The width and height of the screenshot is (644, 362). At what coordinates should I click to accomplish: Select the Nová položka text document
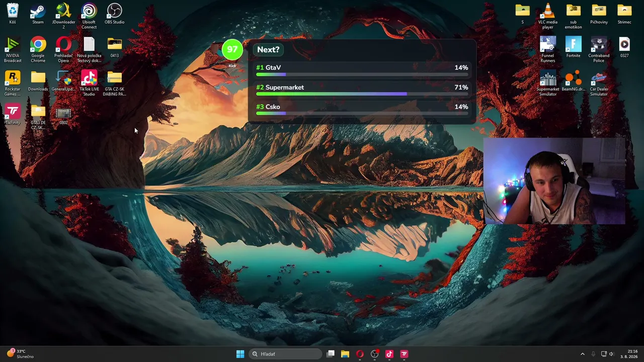[89, 50]
